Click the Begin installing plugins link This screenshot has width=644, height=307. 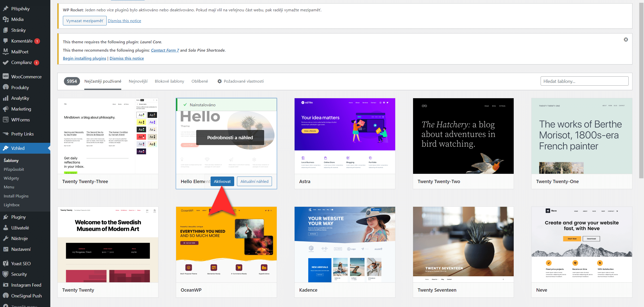[x=84, y=58]
